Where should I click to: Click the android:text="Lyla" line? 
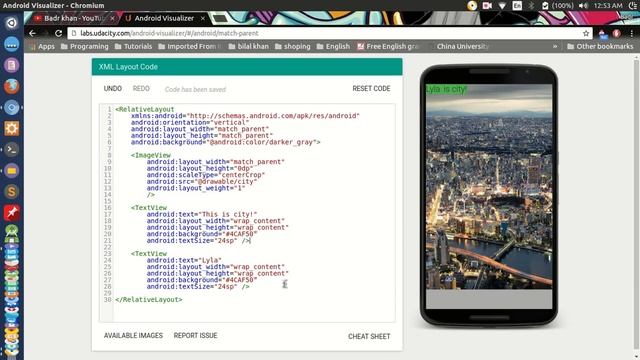tap(184, 260)
